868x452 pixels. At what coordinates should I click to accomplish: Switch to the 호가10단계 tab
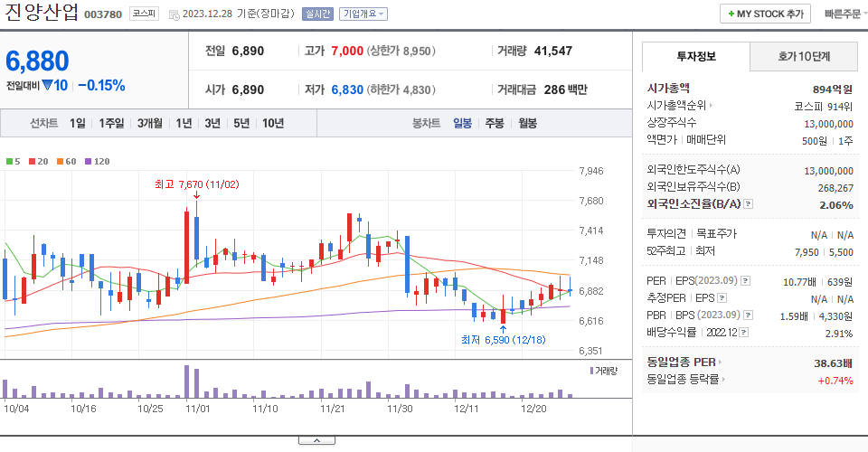[x=804, y=56]
